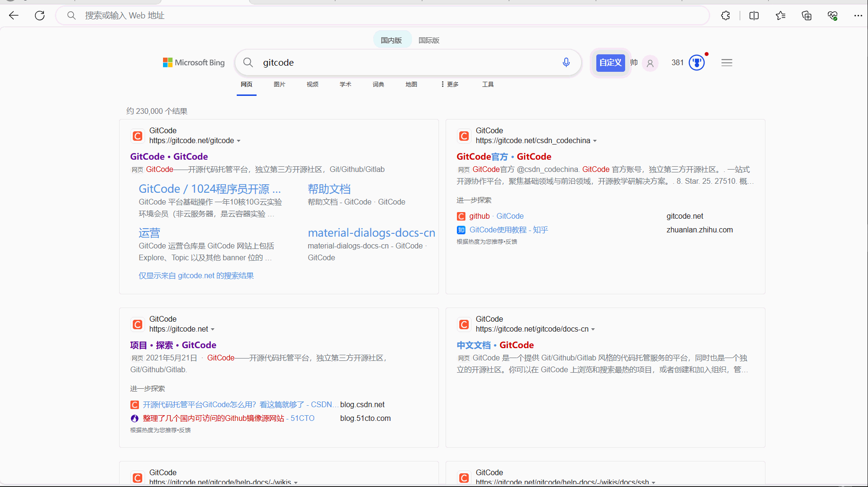868x487 pixels.
Task: Open GitCode使用教程 - 知乎 link
Action: click(x=508, y=230)
